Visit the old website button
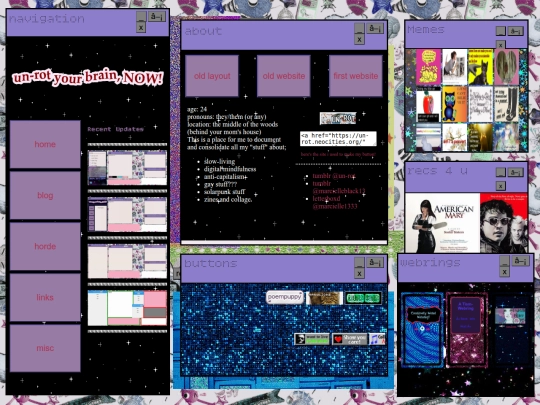Screen dimensions: 540x405 point(284,76)
